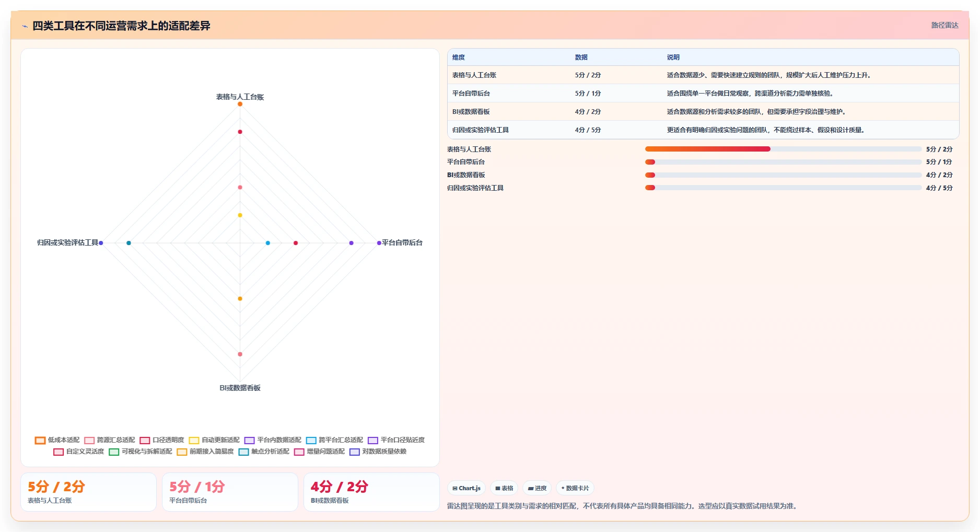Toggle the 口径透明度 legend dataset
This screenshot has width=980, height=532.
162,440
